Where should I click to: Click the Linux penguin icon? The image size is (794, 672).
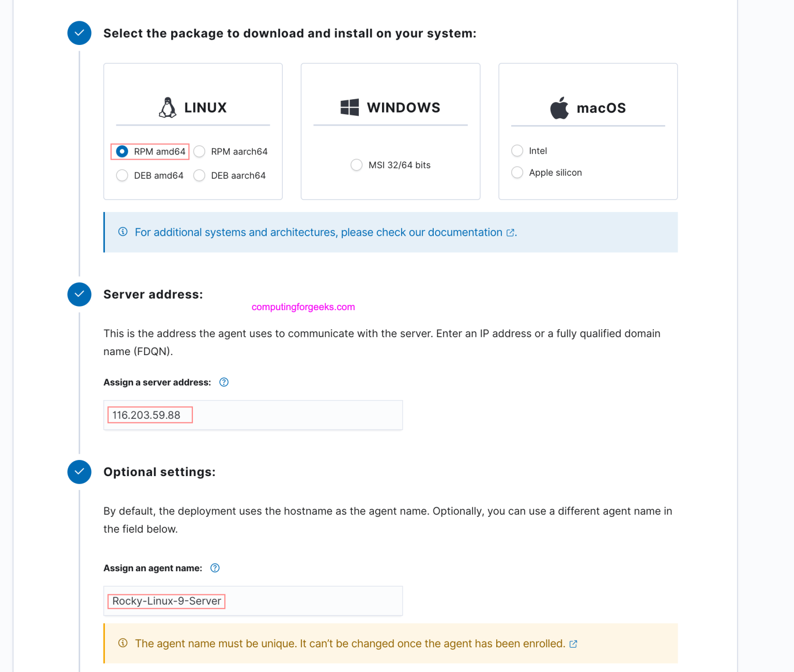167,108
